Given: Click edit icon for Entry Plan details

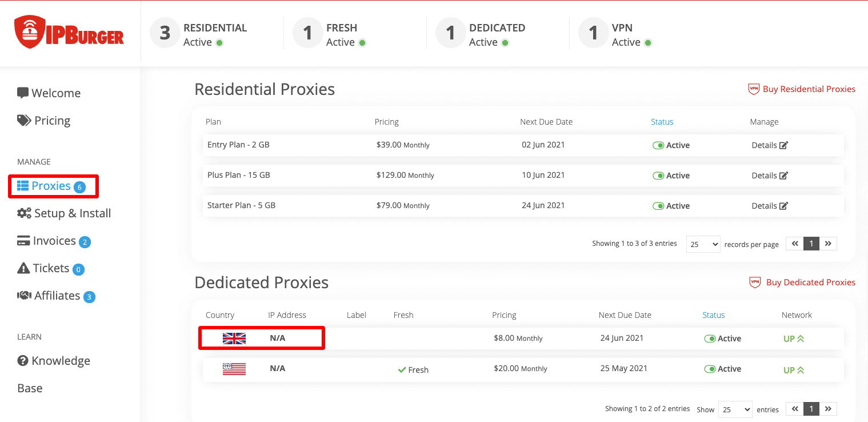Looking at the screenshot, I should [x=783, y=145].
